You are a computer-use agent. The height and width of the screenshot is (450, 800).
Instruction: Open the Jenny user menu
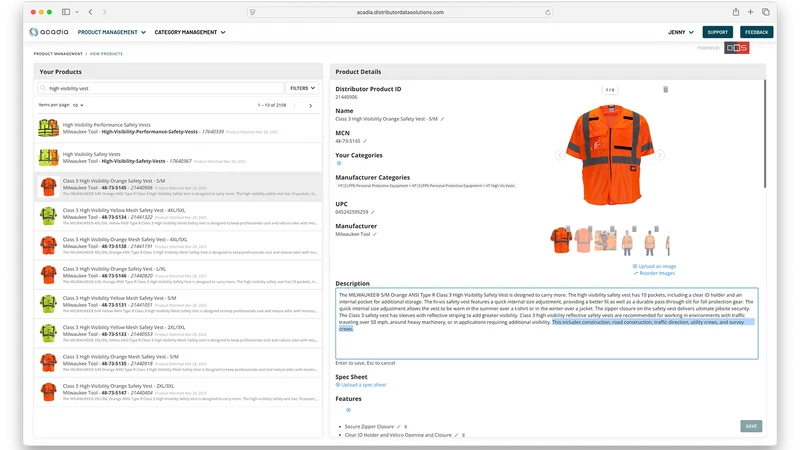pos(681,32)
